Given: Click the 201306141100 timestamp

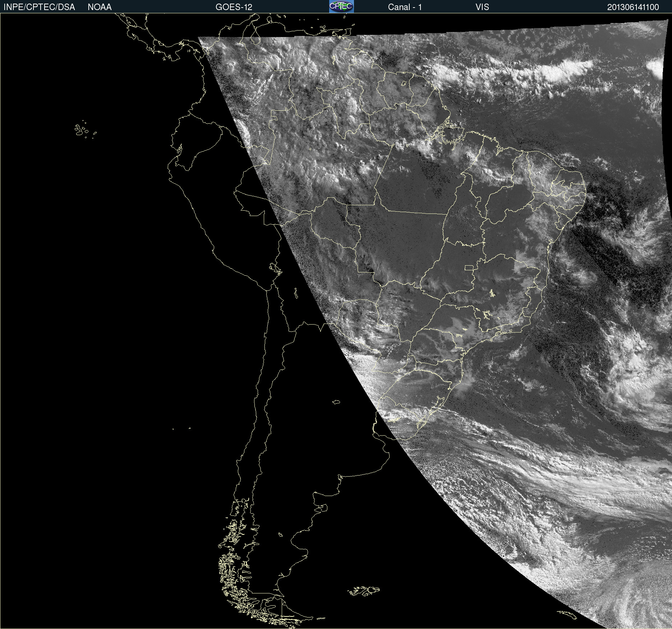Looking at the screenshot, I should 633,7.
